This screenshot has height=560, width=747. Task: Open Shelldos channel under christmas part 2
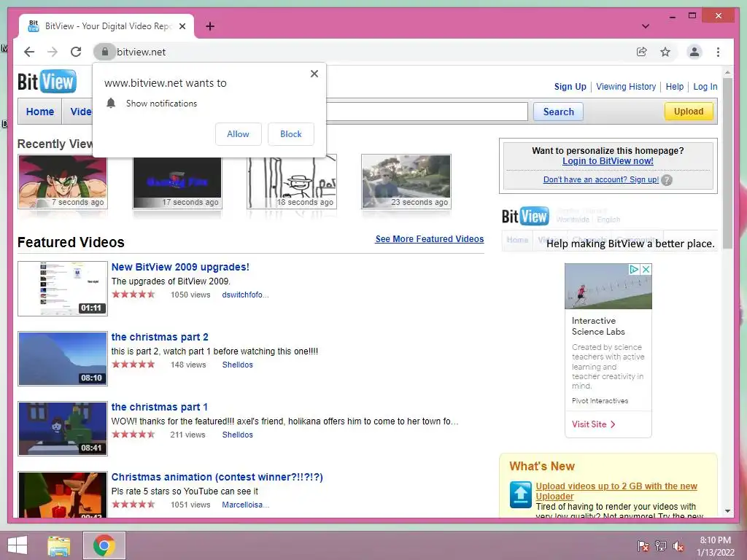[237, 365]
